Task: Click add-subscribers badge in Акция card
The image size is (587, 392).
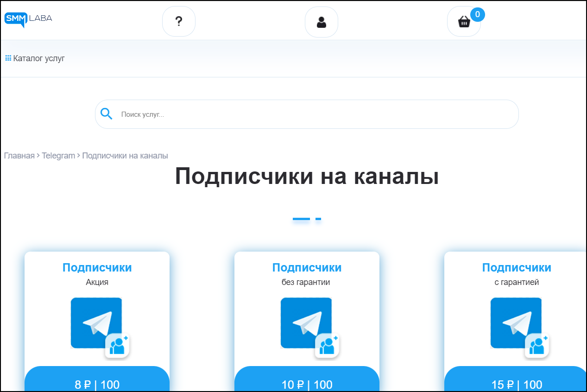Action: (x=117, y=346)
